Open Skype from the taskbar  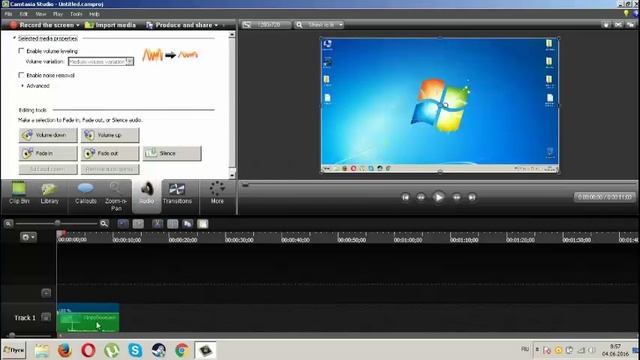click(x=135, y=350)
